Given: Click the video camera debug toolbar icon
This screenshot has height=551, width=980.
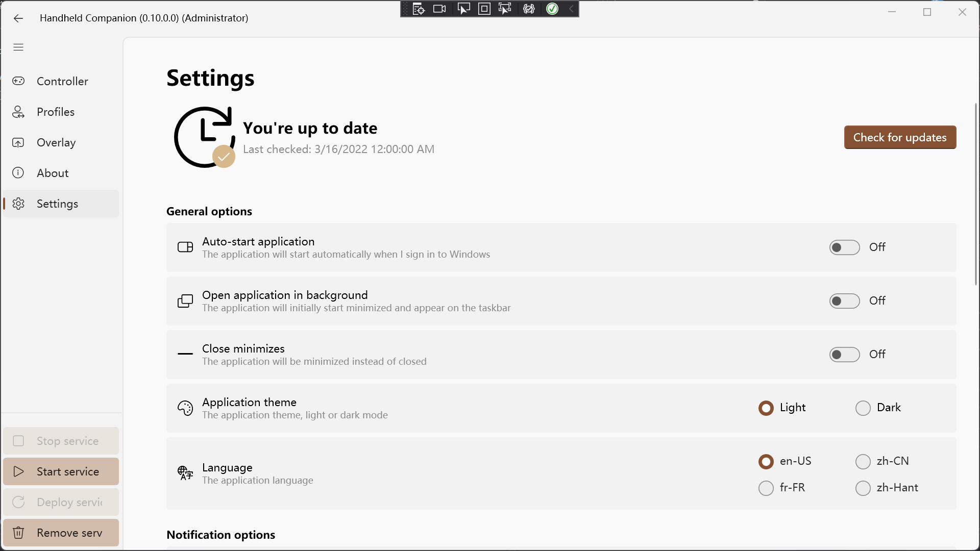Looking at the screenshot, I should click(x=439, y=9).
